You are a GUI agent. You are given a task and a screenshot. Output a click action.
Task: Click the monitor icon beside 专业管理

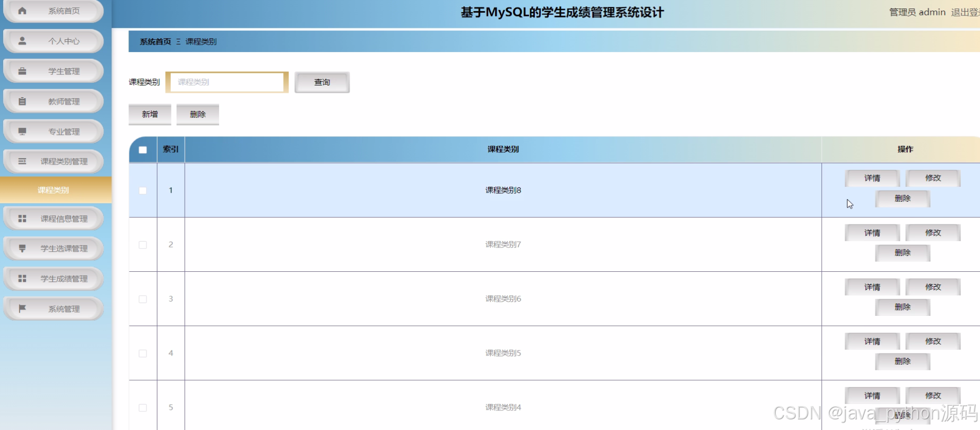pos(22,132)
